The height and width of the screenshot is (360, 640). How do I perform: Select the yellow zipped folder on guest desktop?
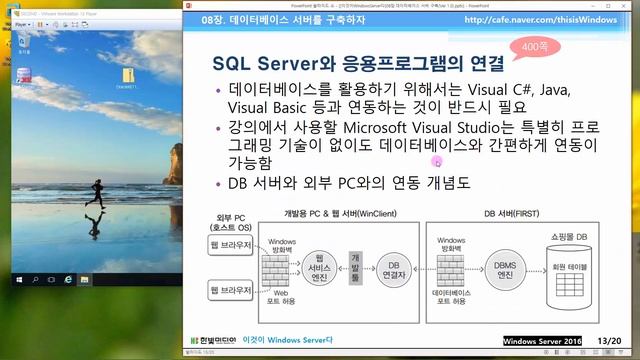pyautogui.click(x=127, y=78)
